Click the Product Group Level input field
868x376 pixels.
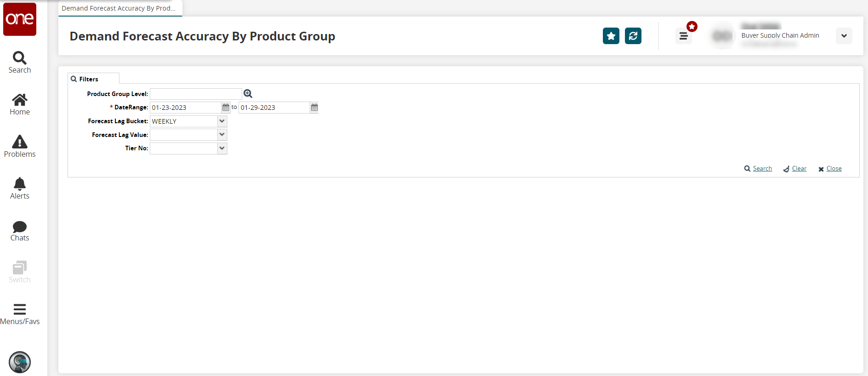(x=196, y=94)
